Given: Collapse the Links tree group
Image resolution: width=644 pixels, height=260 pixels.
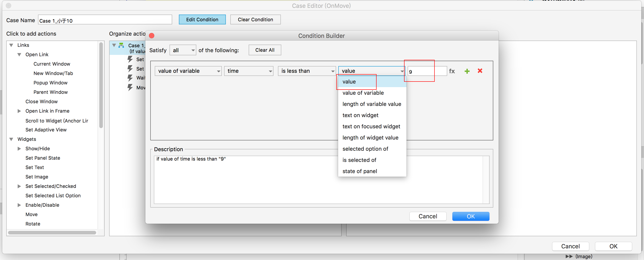Looking at the screenshot, I should 11,45.
